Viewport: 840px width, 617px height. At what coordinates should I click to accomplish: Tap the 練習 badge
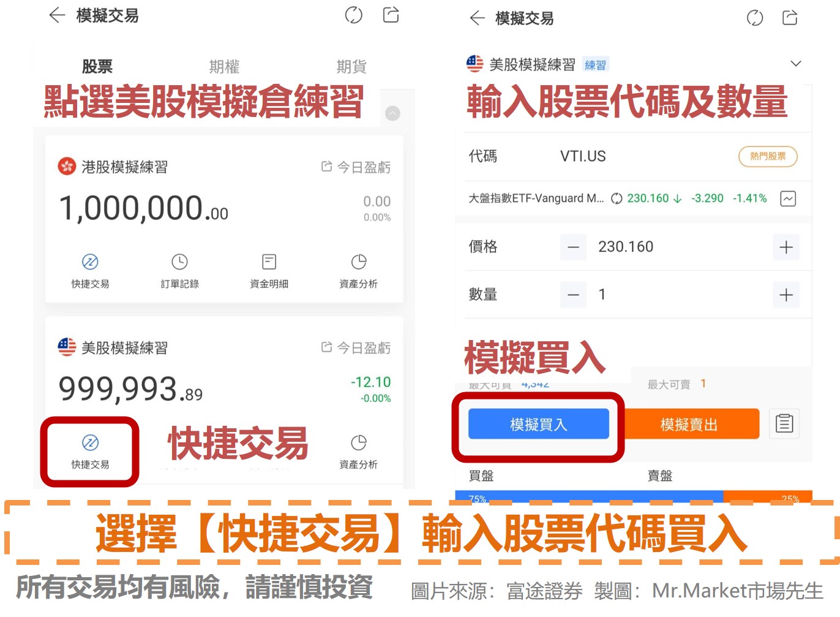(x=595, y=65)
